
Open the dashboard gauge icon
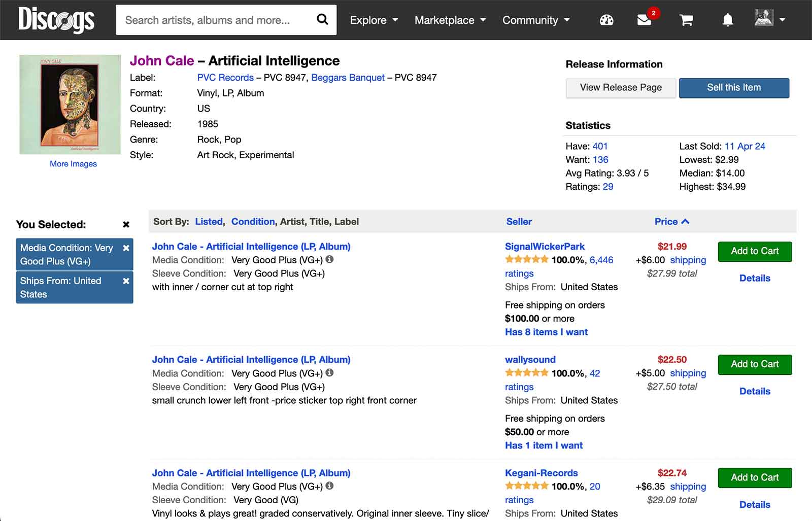coord(606,20)
